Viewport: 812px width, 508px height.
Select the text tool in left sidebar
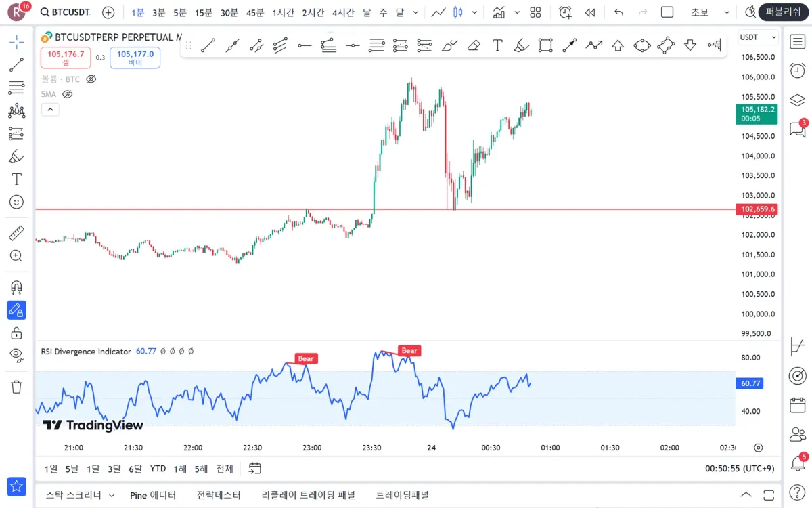click(x=17, y=179)
